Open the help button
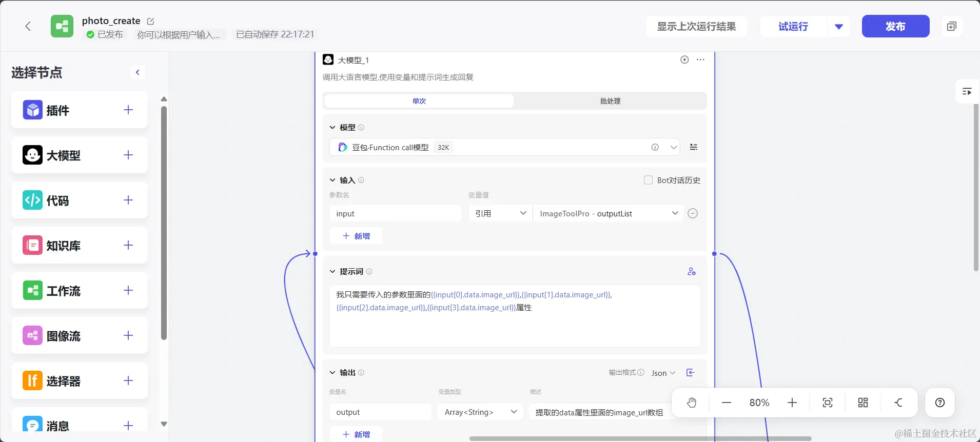The width and height of the screenshot is (980, 442). (x=940, y=403)
